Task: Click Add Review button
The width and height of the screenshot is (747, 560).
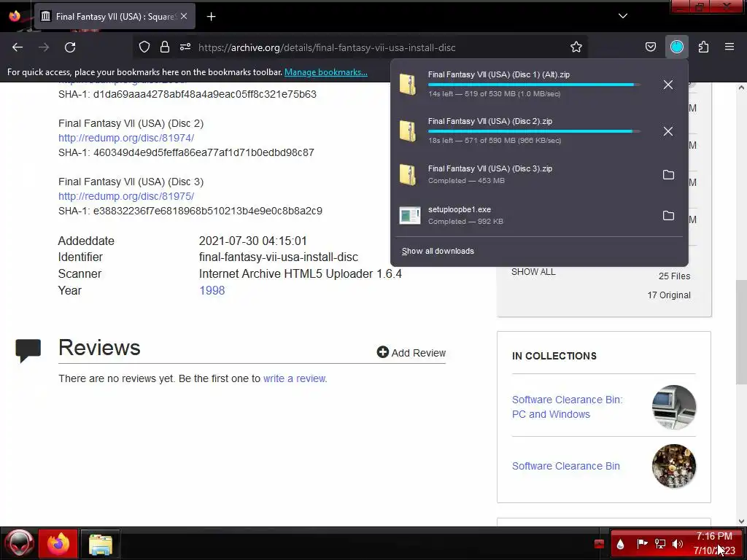Action: click(x=411, y=352)
